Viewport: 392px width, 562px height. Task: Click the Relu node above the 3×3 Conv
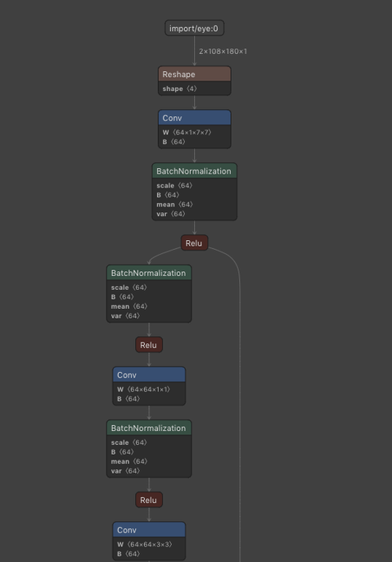click(x=149, y=500)
